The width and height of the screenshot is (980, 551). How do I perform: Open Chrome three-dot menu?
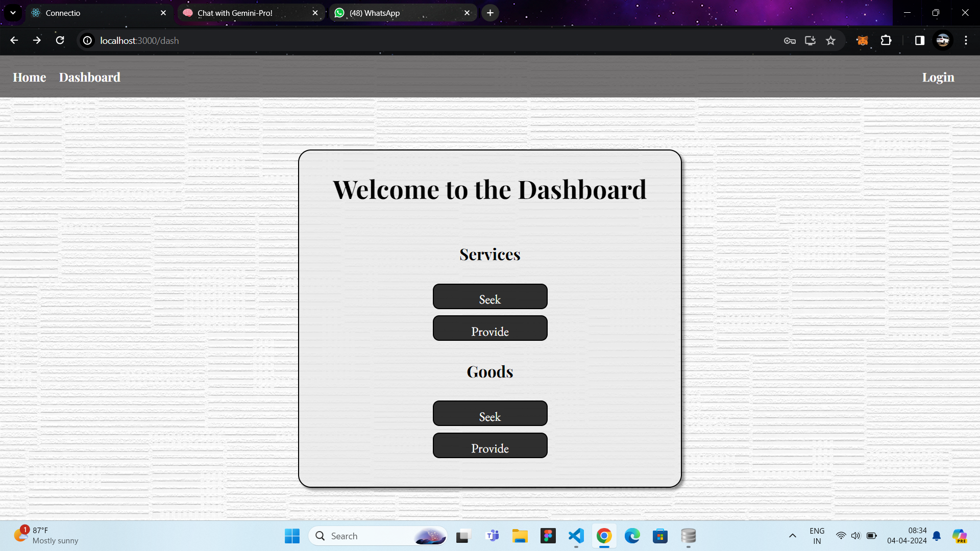(966, 40)
